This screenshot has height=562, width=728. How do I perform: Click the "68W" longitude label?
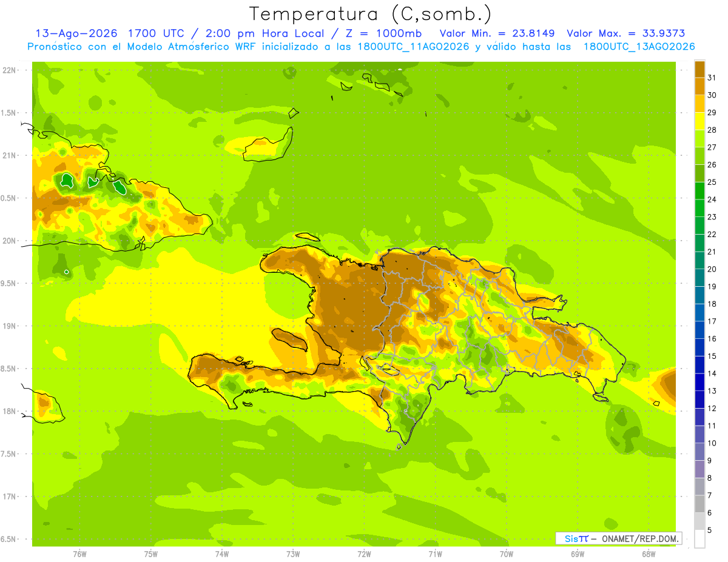[649, 554]
